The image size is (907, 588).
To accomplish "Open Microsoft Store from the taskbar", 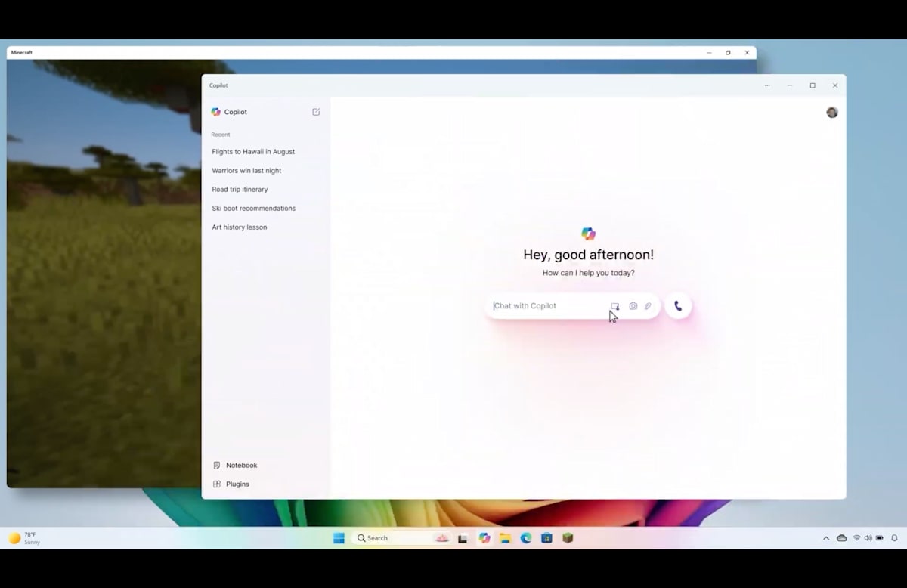I will click(x=546, y=538).
